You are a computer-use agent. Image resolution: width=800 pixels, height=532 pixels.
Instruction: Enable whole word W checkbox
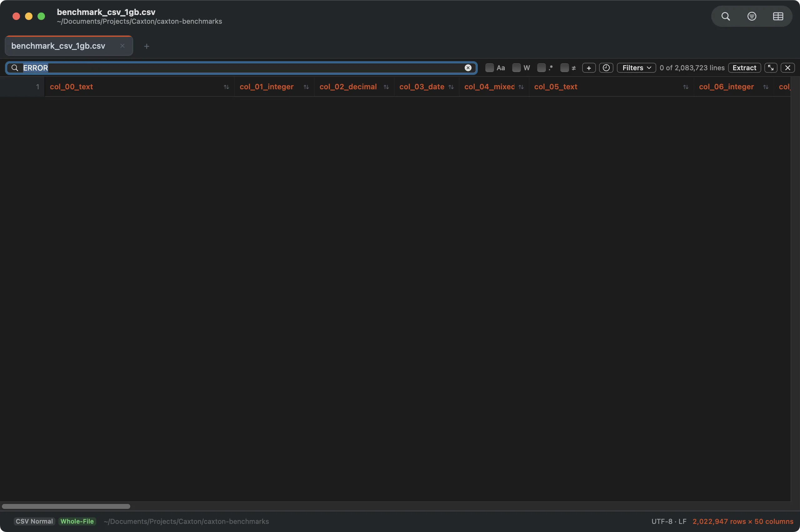point(516,68)
